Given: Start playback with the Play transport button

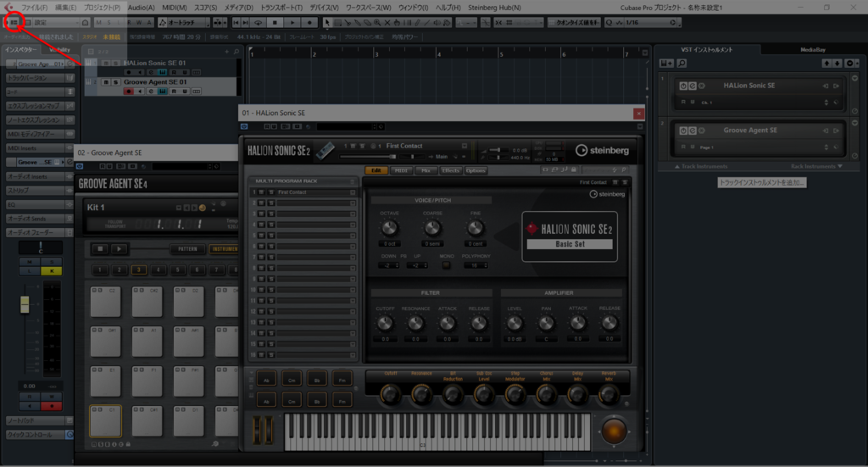Looking at the screenshot, I should 292,23.
